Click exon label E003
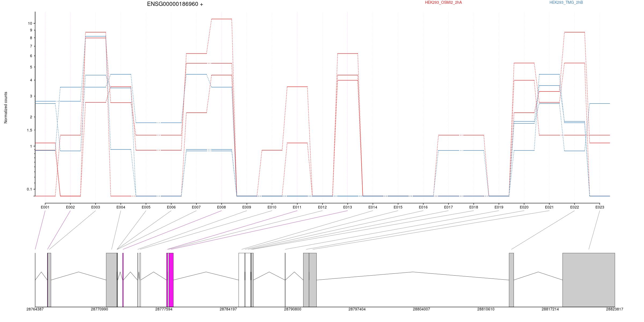The image size is (644, 322). 96,207
